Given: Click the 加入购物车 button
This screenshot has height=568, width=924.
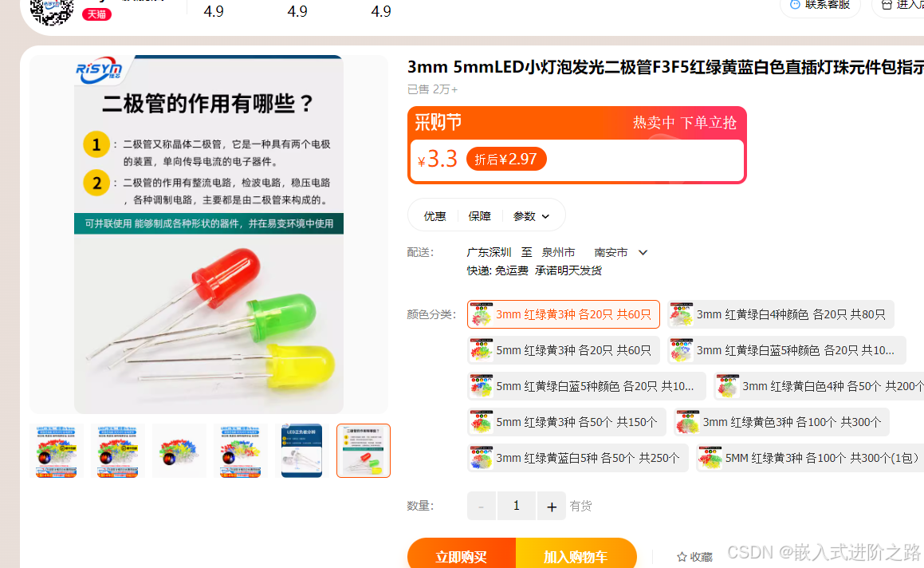Looking at the screenshot, I should 576,554.
